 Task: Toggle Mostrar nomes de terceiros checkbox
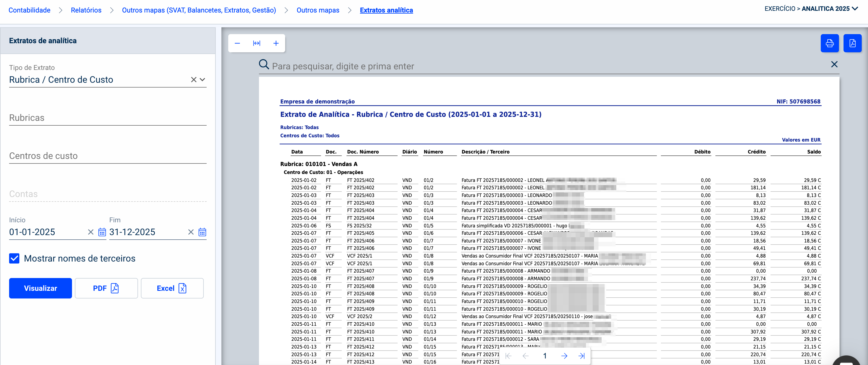(14, 258)
